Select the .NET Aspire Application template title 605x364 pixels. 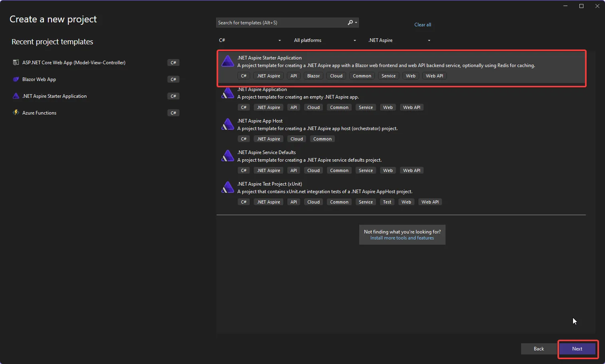pos(262,89)
